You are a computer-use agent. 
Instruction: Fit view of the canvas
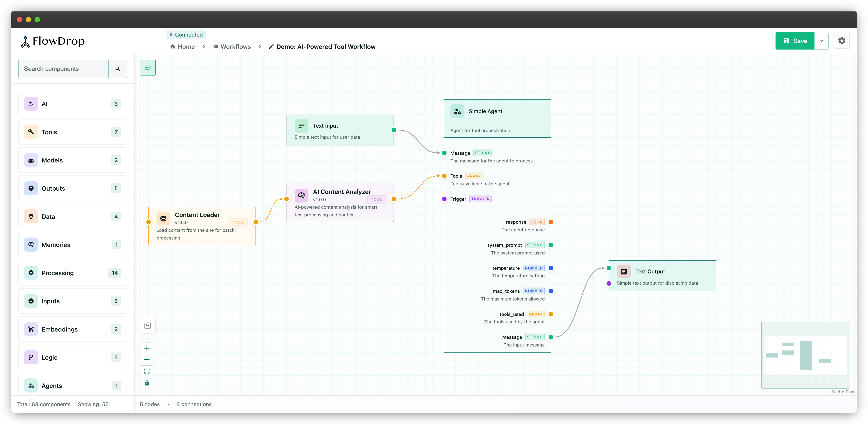coord(147,371)
